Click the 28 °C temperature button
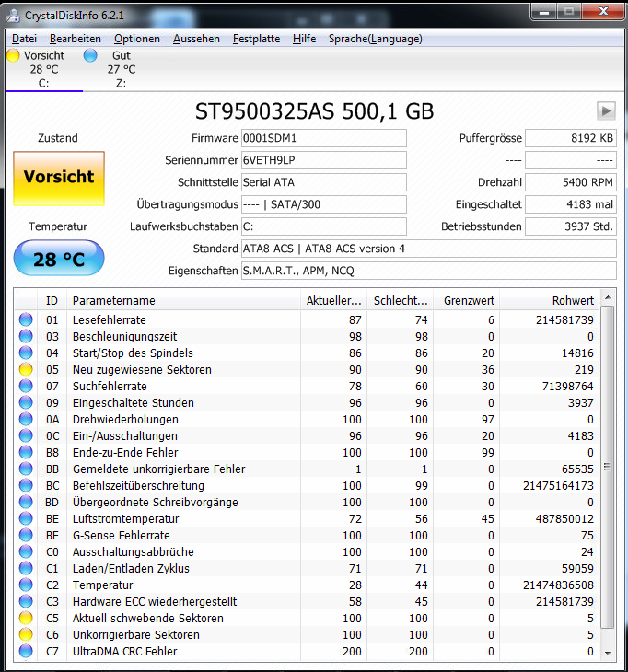This screenshot has width=628, height=672. (59, 258)
